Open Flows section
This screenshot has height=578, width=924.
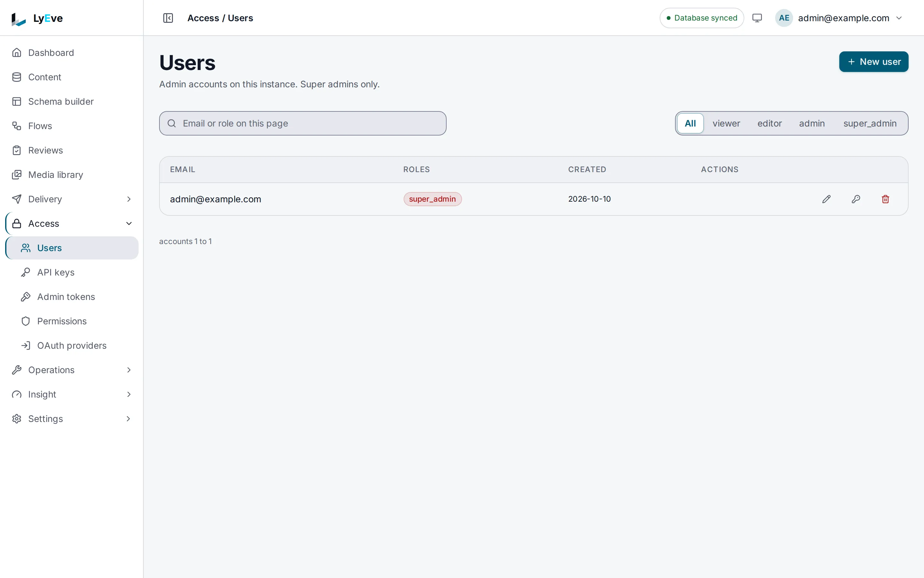(72, 126)
